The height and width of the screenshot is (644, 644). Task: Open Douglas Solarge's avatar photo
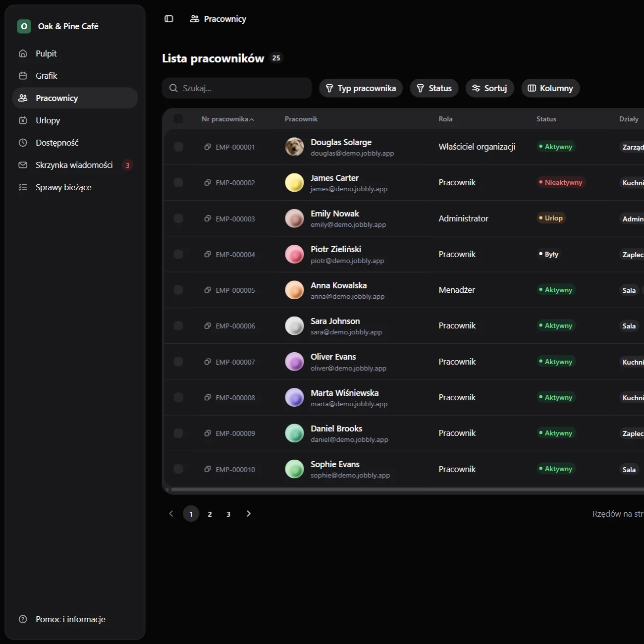click(x=294, y=147)
